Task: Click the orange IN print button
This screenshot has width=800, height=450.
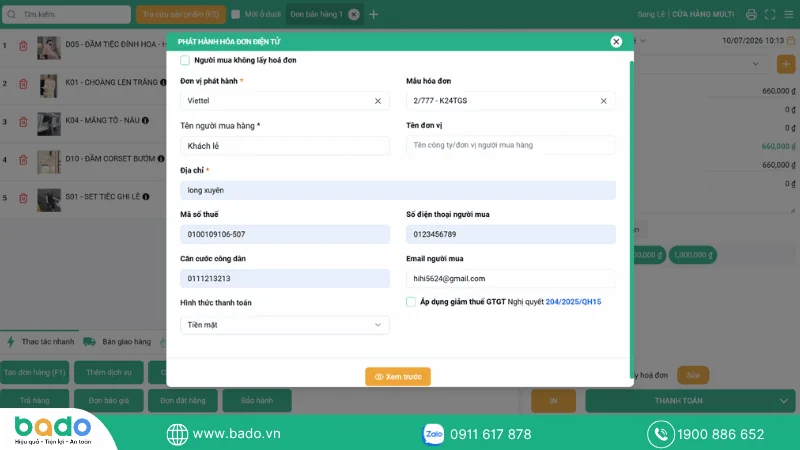Action: 554,401
